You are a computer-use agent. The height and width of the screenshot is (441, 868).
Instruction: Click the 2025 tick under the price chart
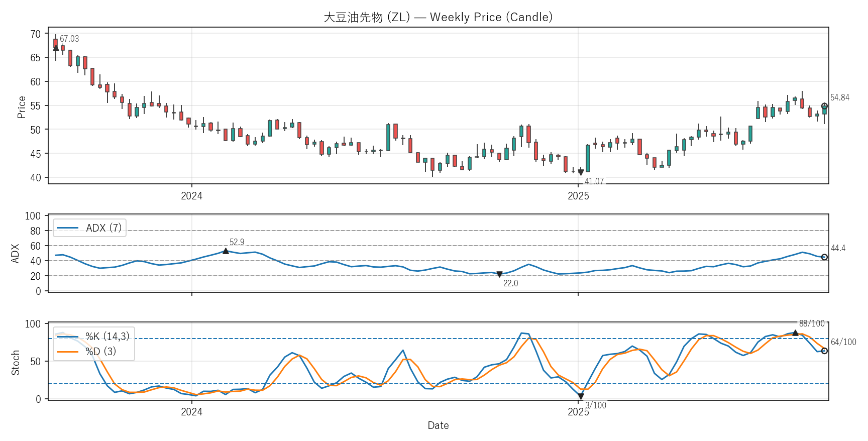point(578,196)
